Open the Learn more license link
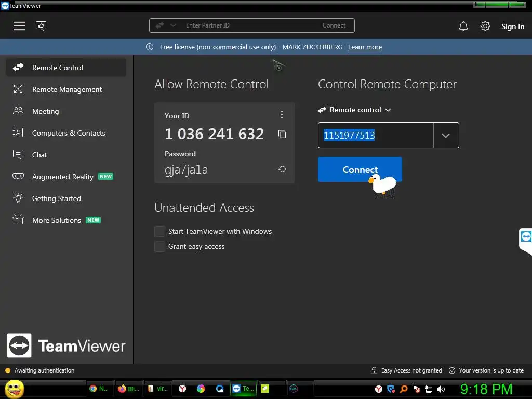The image size is (532, 399). point(365,47)
